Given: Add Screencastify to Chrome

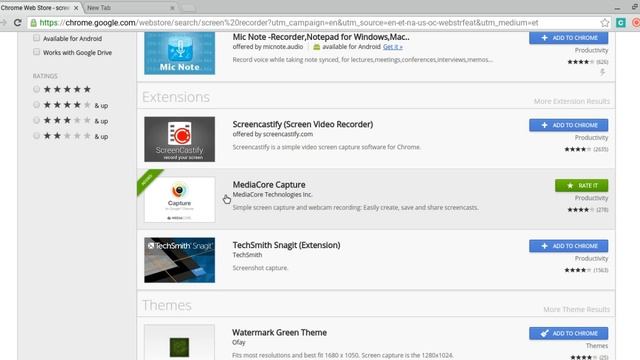Looking at the screenshot, I should click(569, 125).
